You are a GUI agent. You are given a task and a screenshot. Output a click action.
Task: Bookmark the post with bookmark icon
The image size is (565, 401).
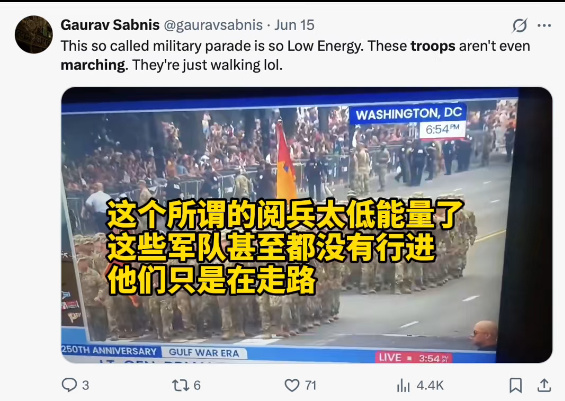tap(516, 385)
